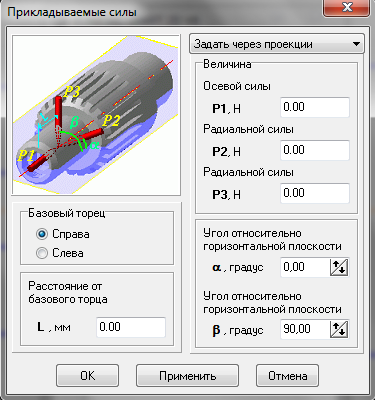Click the Базовый торец group label
Image resolution: width=375 pixels, height=400 pixels.
coord(67,213)
